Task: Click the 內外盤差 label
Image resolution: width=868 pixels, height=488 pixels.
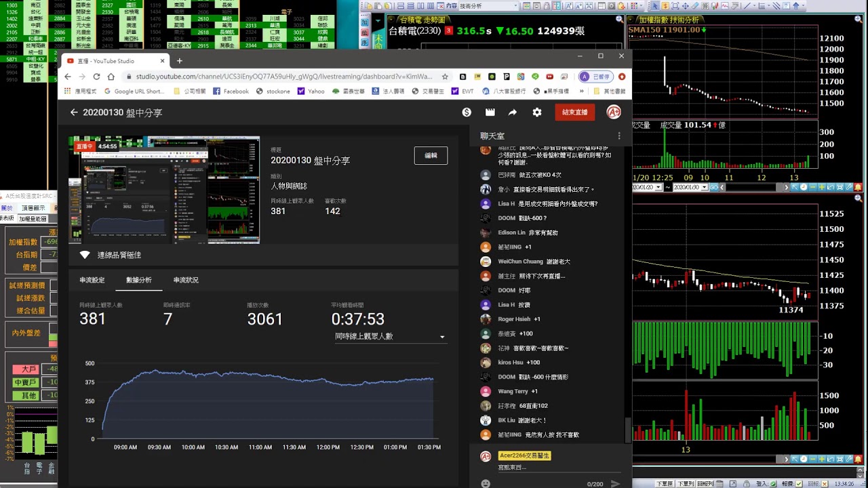Action: coord(26,333)
